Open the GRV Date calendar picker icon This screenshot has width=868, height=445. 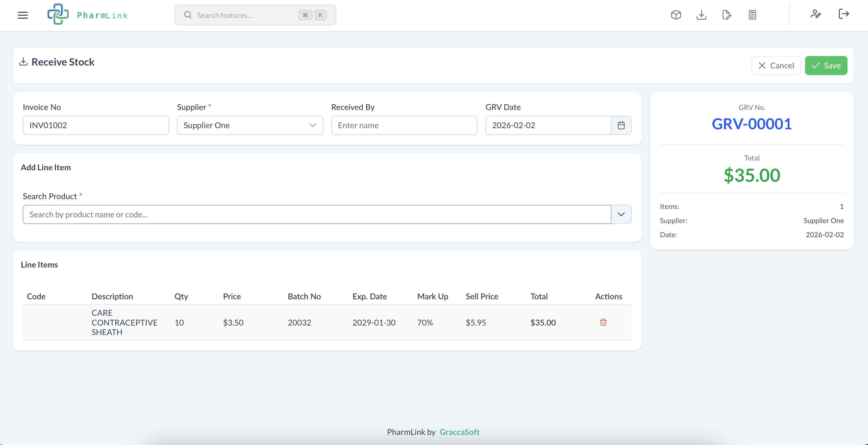[621, 125]
